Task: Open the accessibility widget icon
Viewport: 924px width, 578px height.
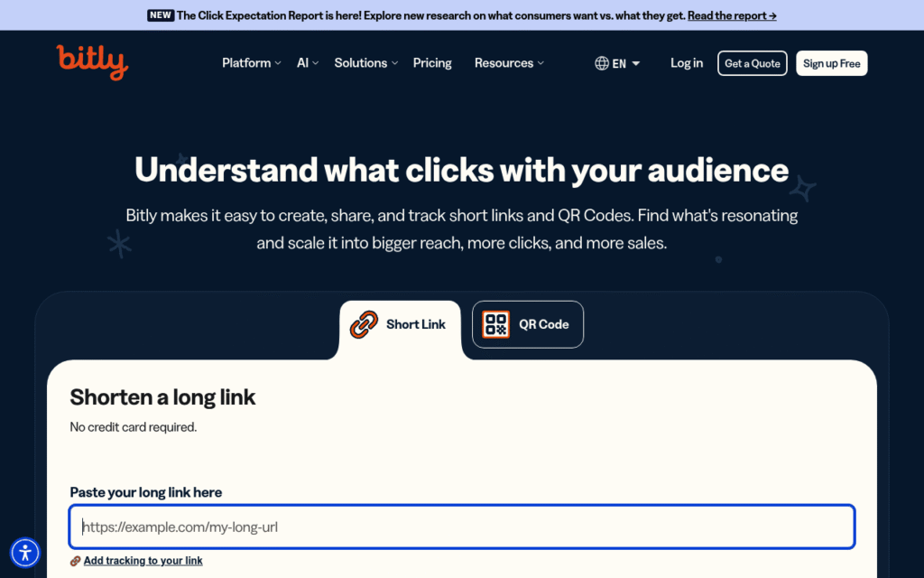Action: pyautogui.click(x=24, y=554)
